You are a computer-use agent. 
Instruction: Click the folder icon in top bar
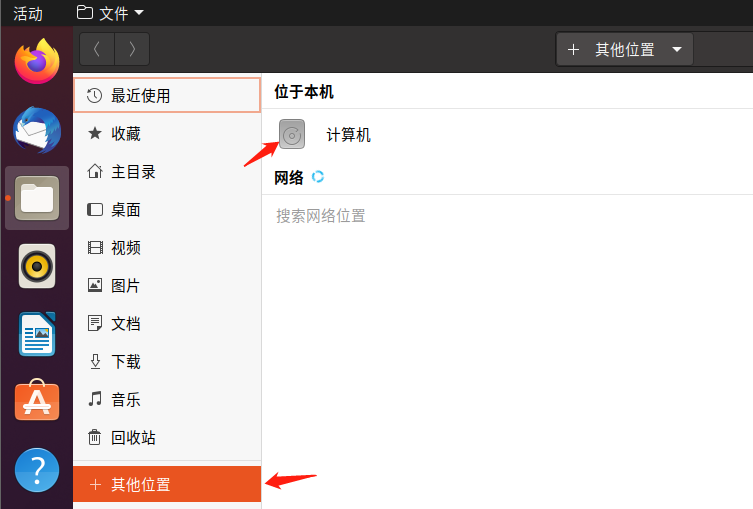click(85, 12)
